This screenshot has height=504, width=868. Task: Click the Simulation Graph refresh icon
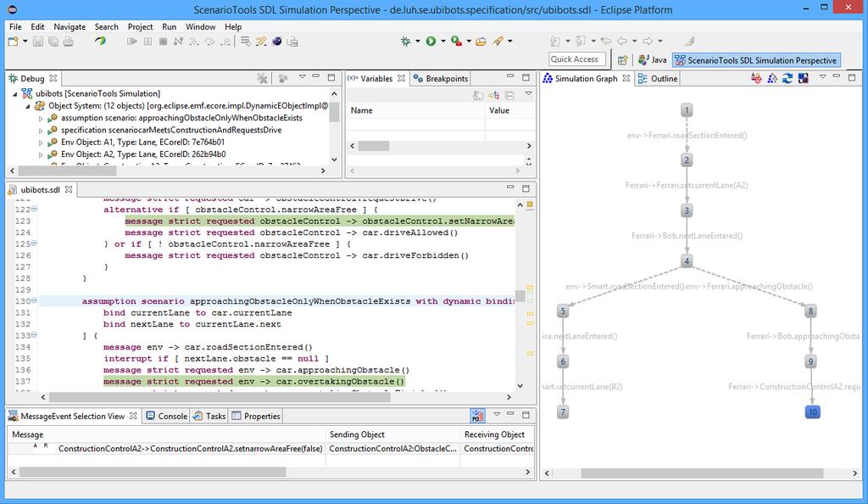[x=787, y=79]
